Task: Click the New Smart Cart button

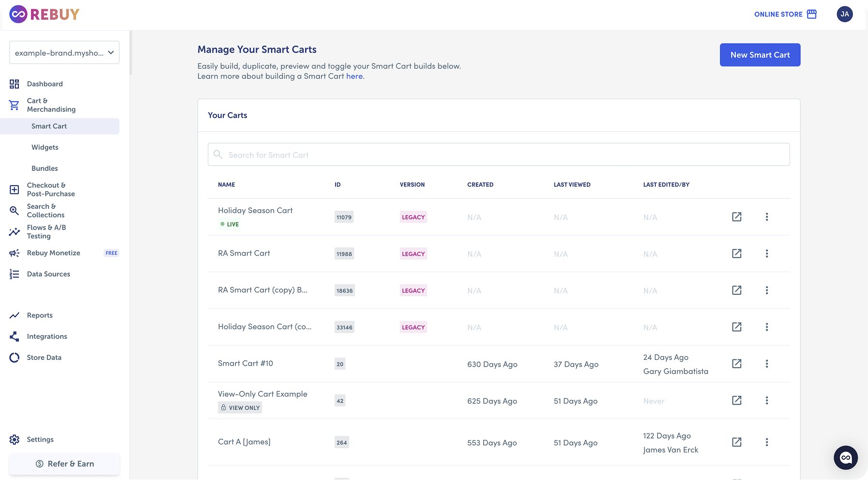Action: pyautogui.click(x=759, y=55)
